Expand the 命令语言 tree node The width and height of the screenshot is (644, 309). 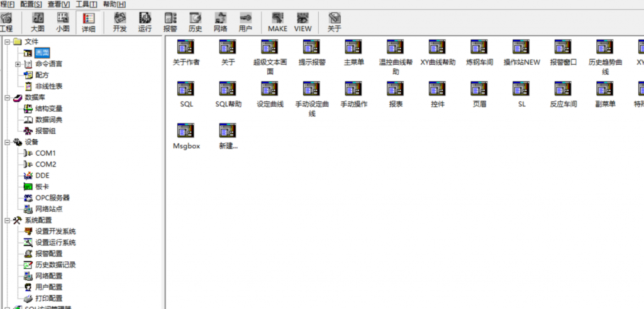[x=18, y=64]
